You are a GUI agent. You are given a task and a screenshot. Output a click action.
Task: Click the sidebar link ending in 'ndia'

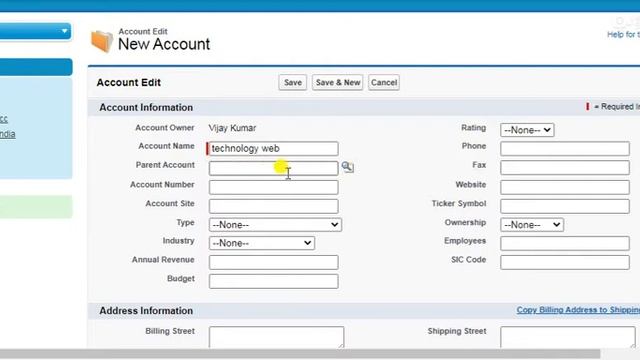click(7, 134)
